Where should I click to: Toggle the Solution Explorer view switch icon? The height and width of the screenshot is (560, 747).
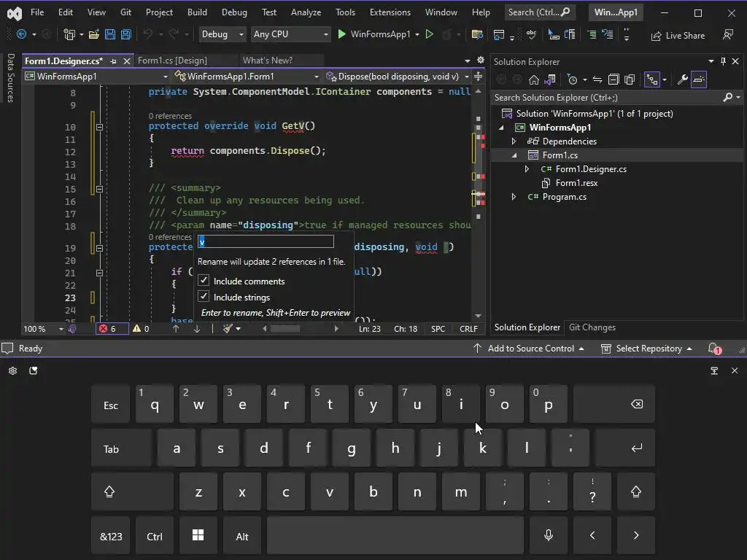click(651, 79)
